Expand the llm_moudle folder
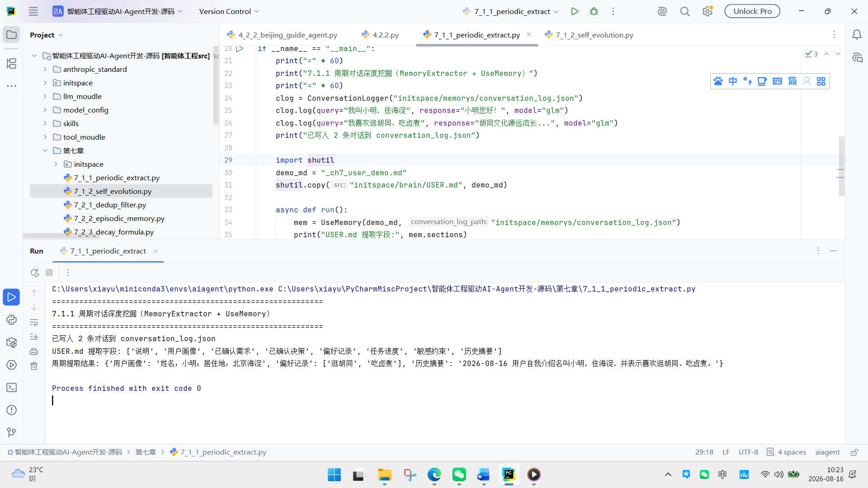Screen dimensions: 868x488 [x=45, y=97]
